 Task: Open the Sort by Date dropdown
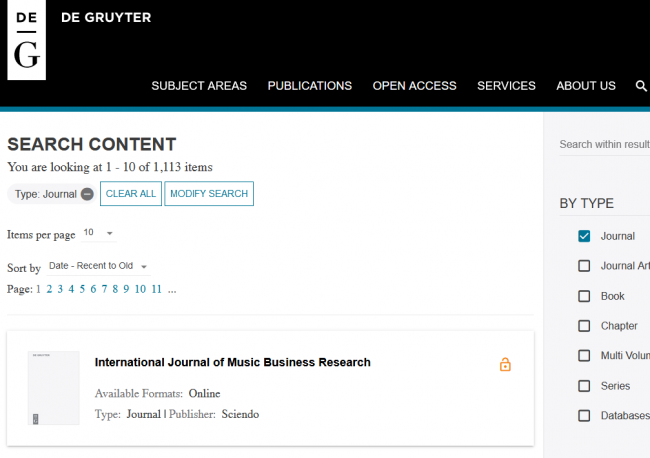tap(98, 266)
